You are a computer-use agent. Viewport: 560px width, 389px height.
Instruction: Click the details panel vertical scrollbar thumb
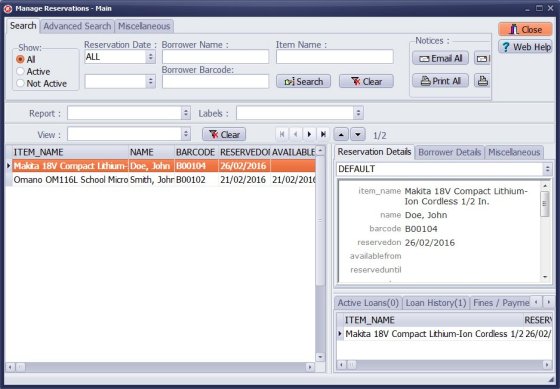click(545, 204)
